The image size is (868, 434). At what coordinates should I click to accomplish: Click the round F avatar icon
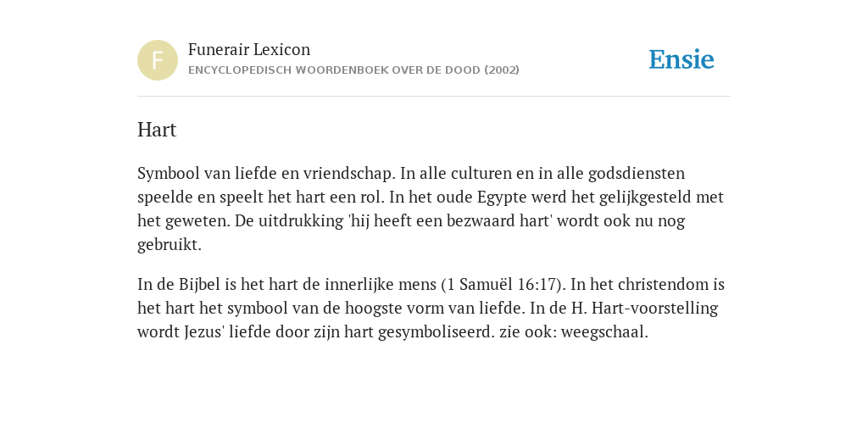(158, 60)
